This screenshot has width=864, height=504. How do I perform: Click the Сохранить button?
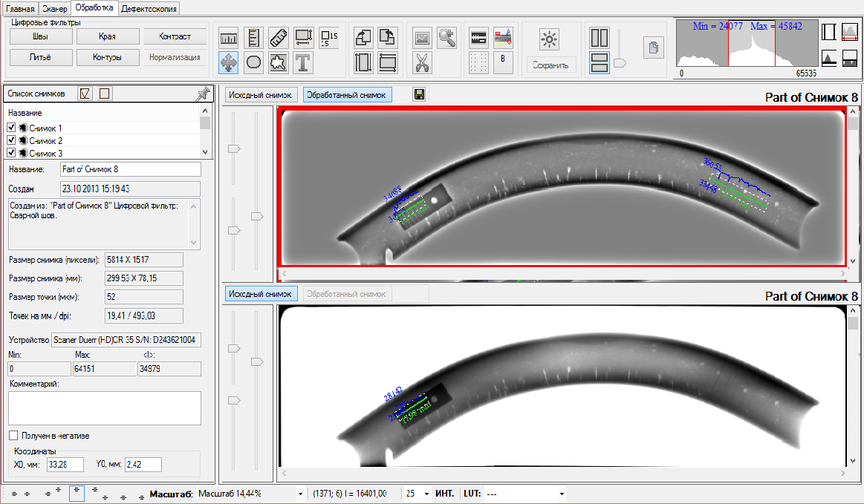[x=550, y=65]
